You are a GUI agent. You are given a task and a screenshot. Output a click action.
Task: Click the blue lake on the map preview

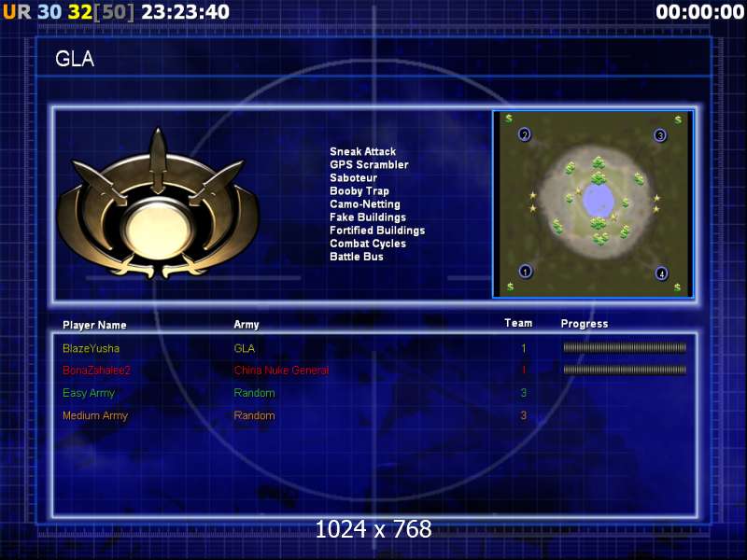coord(599,200)
